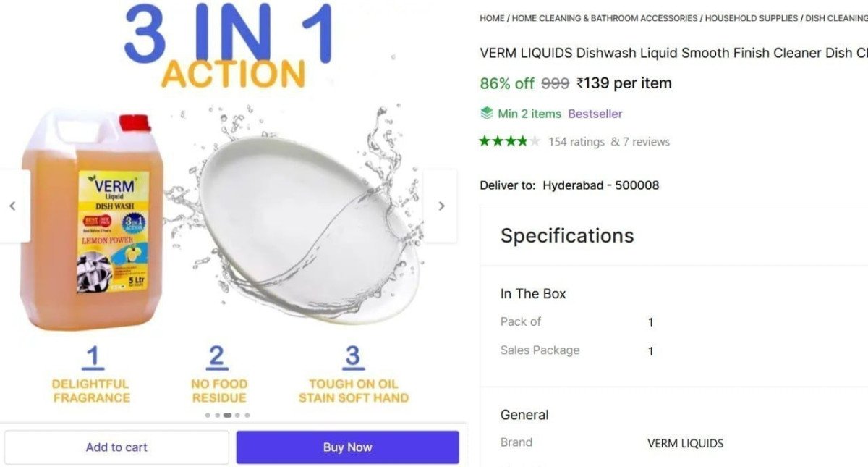Viewport: 868px width, 467px height.
Task: Select the third carousel dot indicator
Action: pos(226,415)
